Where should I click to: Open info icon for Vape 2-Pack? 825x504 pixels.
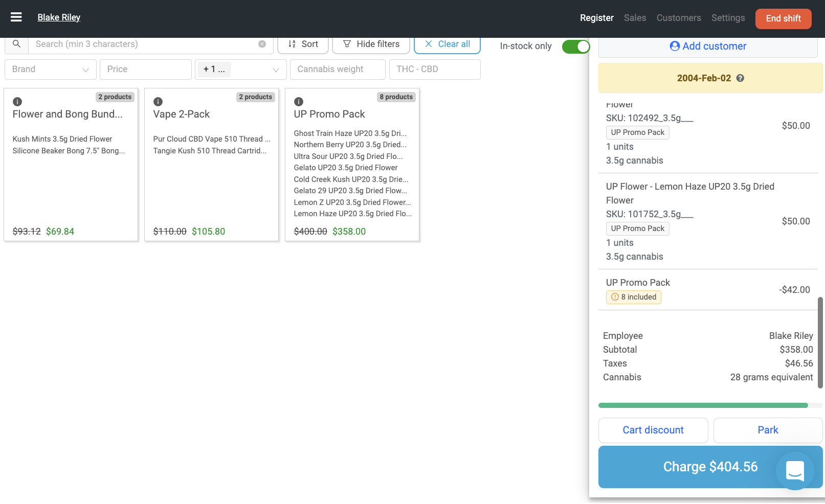click(158, 102)
